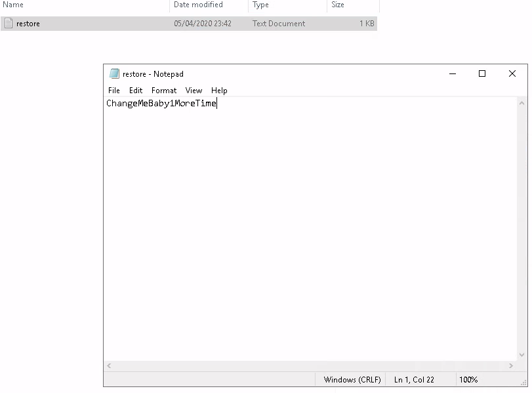Minimize the restore - Notepad window
The height and width of the screenshot is (393, 532).
tap(452, 74)
